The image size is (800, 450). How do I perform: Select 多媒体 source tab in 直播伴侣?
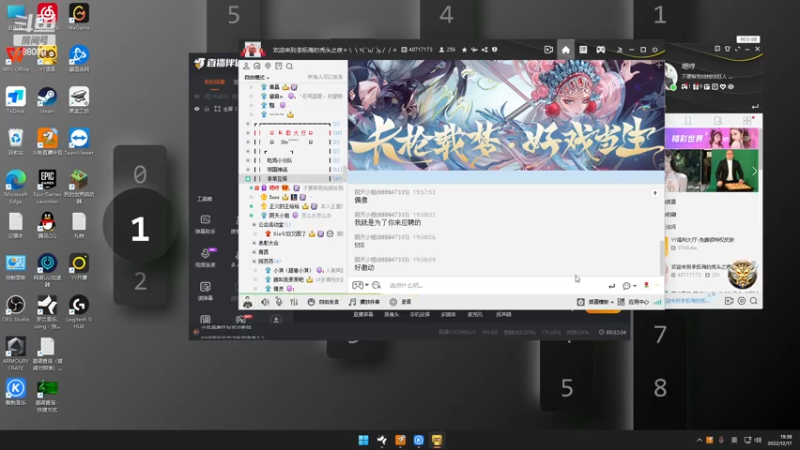pyautogui.click(x=448, y=315)
